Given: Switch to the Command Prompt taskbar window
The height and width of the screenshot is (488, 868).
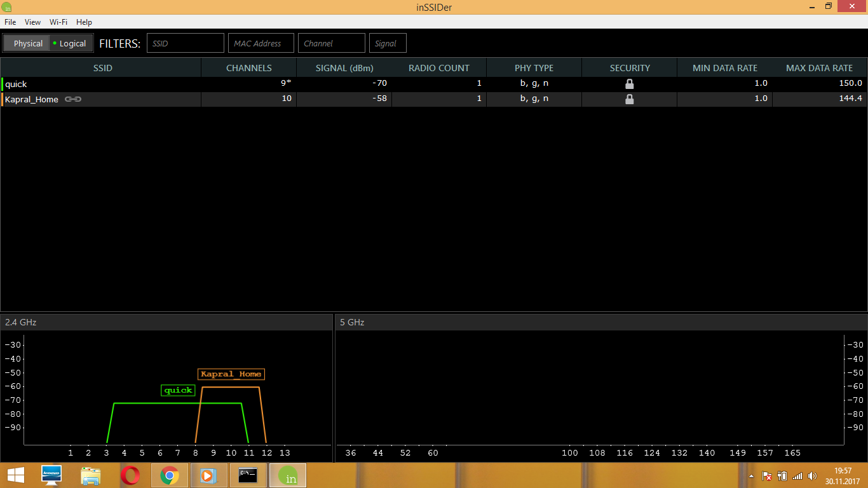Looking at the screenshot, I should 248,475.
